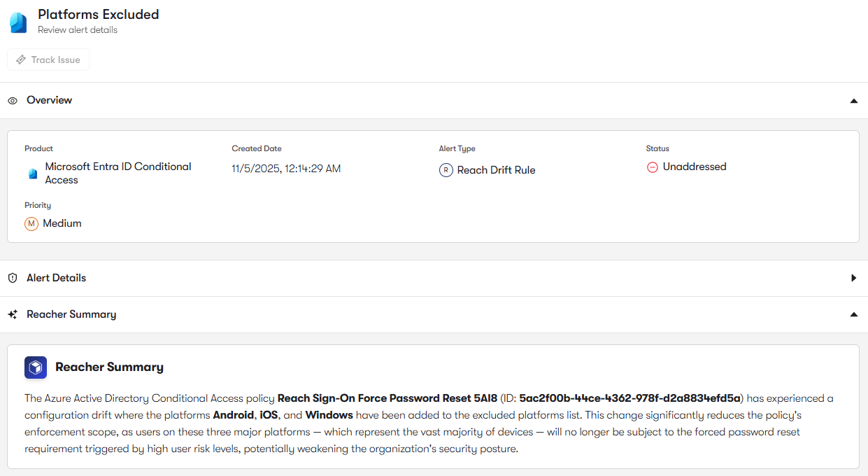868x476 pixels.
Task: Click the Microsoft Entra ID product icon
Action: pos(33,174)
